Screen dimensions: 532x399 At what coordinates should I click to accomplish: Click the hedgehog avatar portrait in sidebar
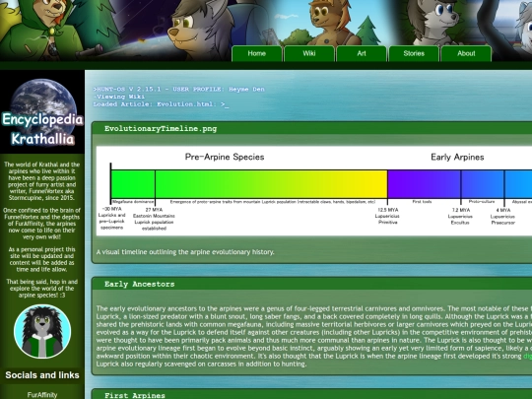42,331
